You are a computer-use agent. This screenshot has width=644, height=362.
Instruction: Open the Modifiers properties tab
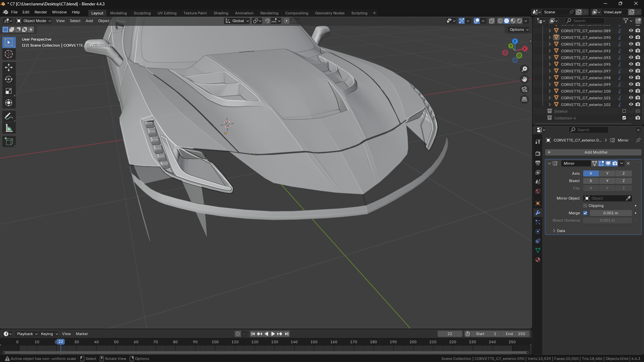[538, 213]
